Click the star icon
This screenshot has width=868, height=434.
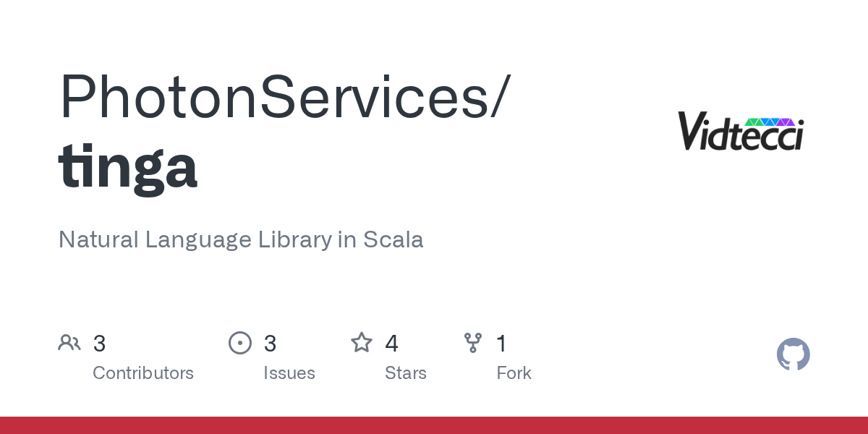(362, 342)
